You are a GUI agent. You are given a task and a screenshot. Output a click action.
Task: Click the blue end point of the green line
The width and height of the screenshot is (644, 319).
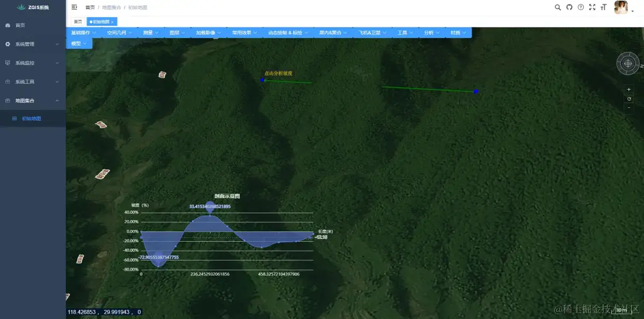coord(476,92)
